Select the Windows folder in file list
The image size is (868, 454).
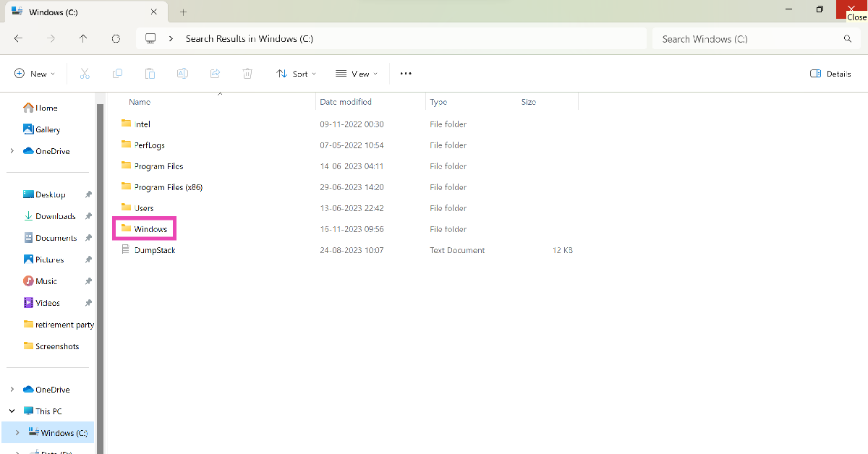coord(150,229)
